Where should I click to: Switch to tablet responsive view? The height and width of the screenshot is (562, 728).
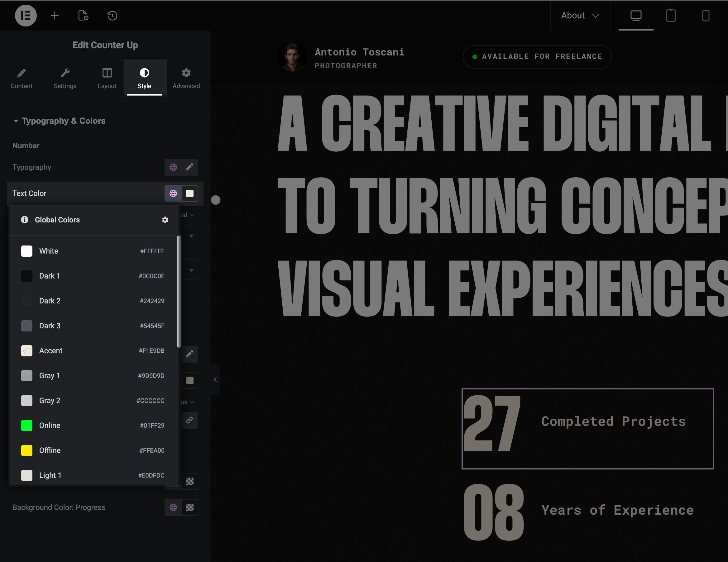[671, 16]
